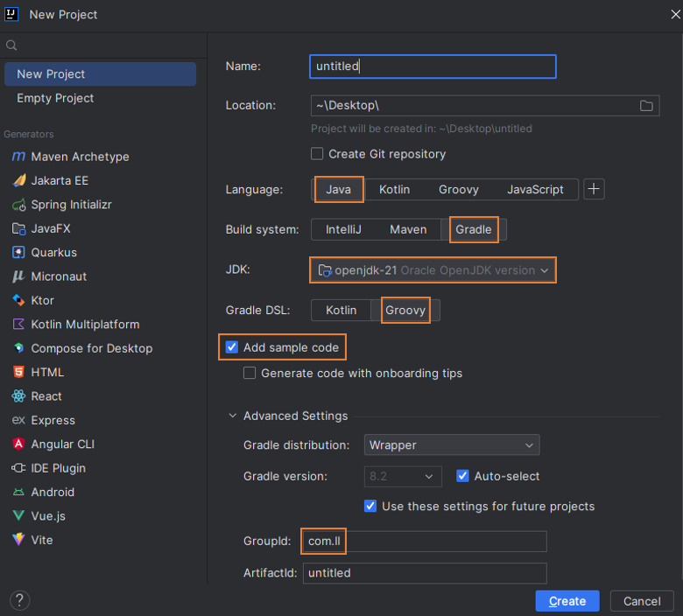Image resolution: width=683 pixels, height=616 pixels.
Task: Select New Project in left list
Action: coord(100,74)
